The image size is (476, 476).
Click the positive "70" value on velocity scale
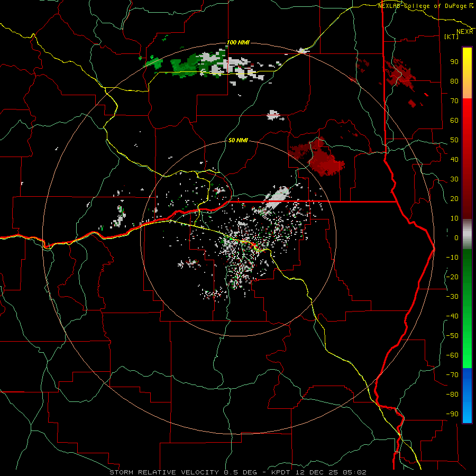tap(454, 101)
